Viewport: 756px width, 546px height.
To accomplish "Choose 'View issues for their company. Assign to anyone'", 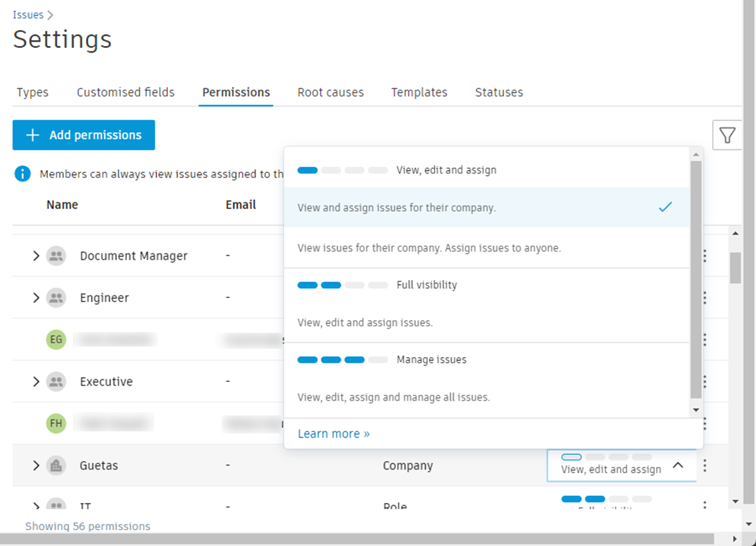I will coord(487,247).
